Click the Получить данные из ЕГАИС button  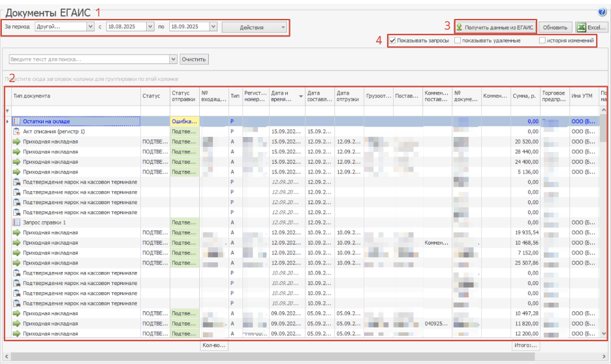495,27
